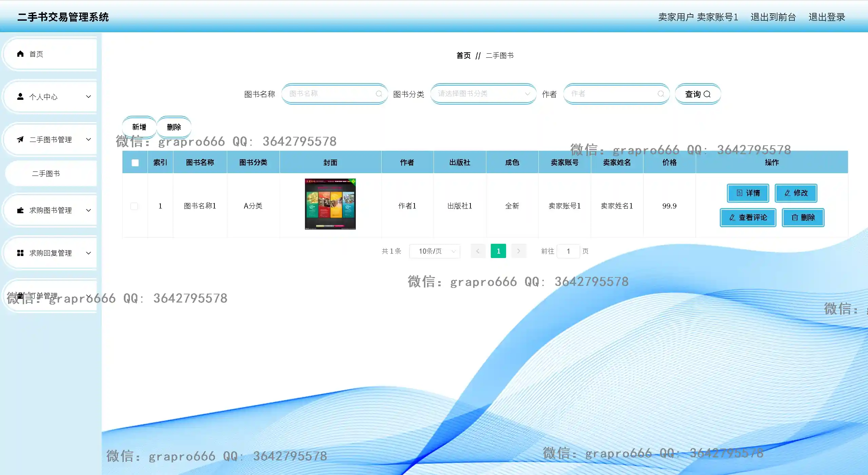Click search icon in 图书名称 field
Viewport: 868px width, 475px height.
(x=379, y=94)
